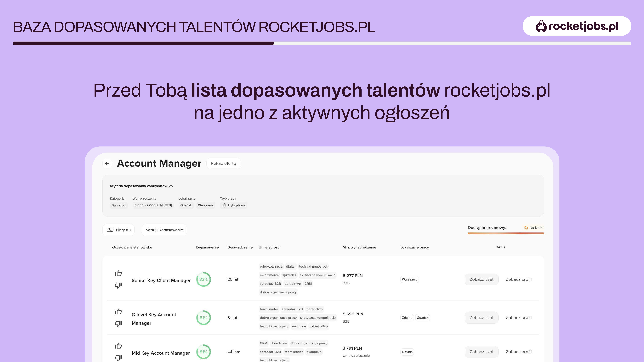Select the Gdańsk location criteria chip

point(186,205)
